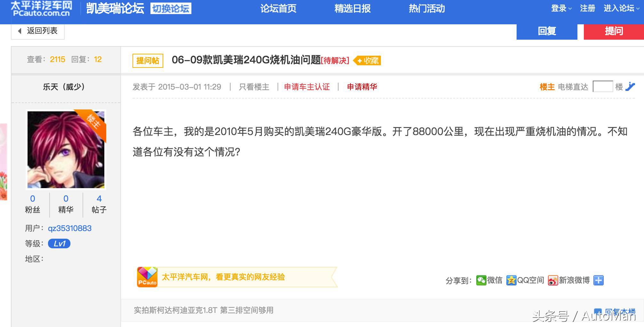Open the 切换论坛 forum switcher
The width and height of the screenshot is (644, 327).
pyautogui.click(x=172, y=9)
